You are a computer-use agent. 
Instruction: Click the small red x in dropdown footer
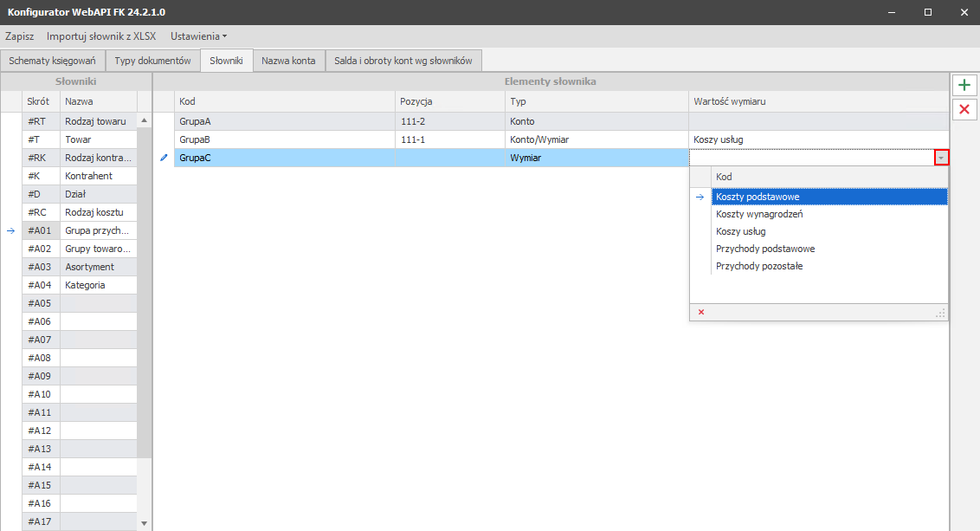(701, 312)
